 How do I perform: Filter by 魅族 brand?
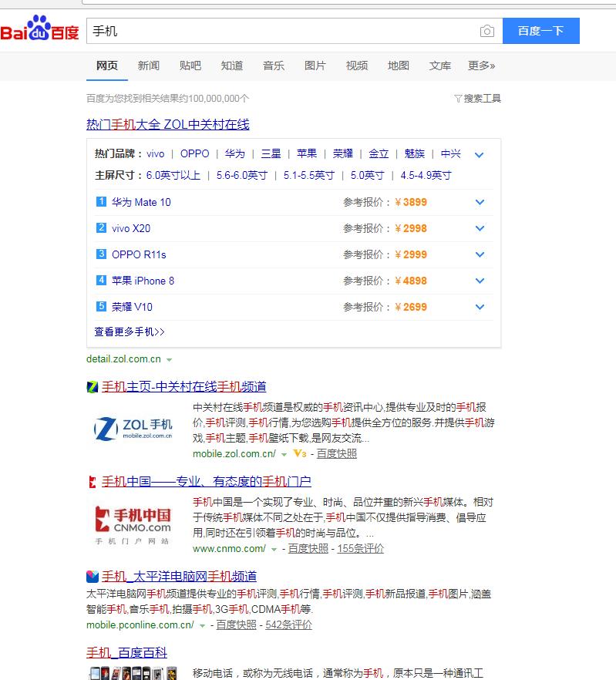point(414,154)
